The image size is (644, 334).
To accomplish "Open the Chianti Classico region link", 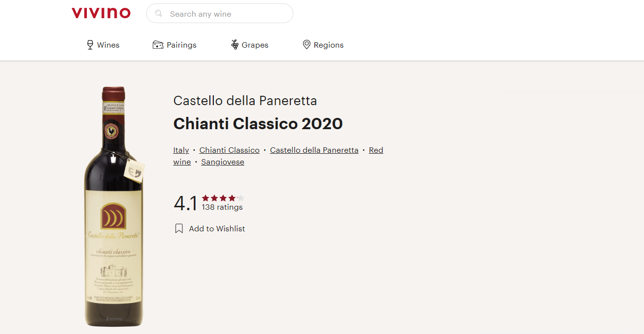I will [229, 150].
